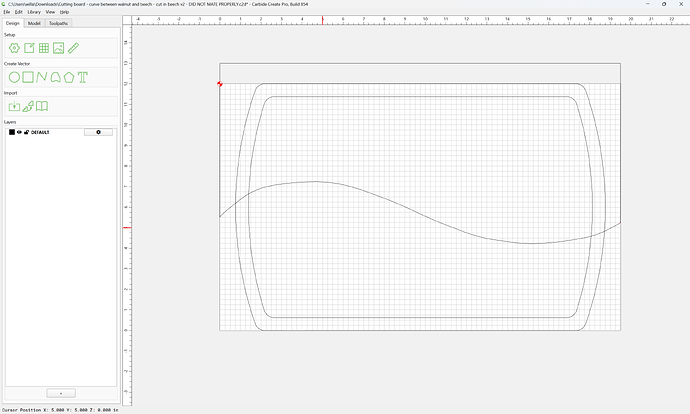Open Job Setup gear icon
690x414 pixels.
tap(15, 48)
